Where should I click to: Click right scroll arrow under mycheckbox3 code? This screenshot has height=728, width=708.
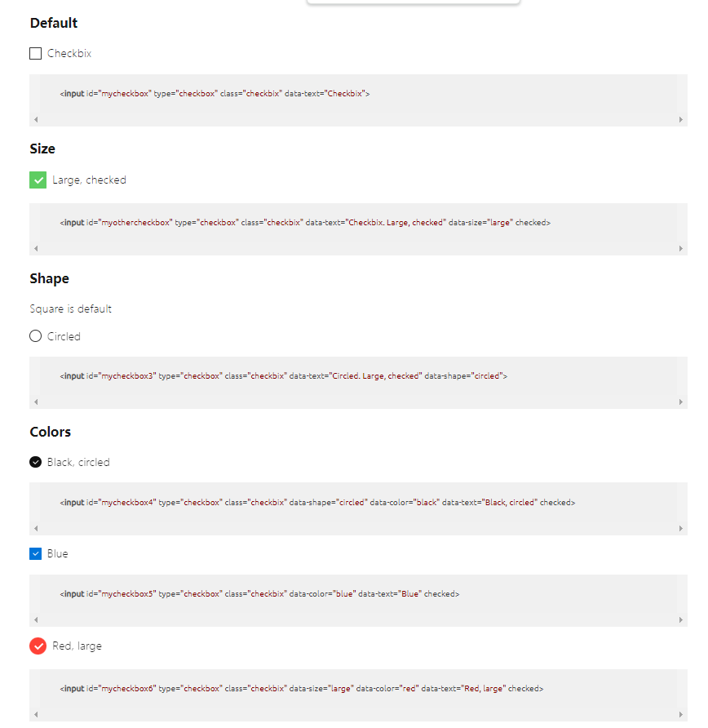pyautogui.click(x=680, y=402)
